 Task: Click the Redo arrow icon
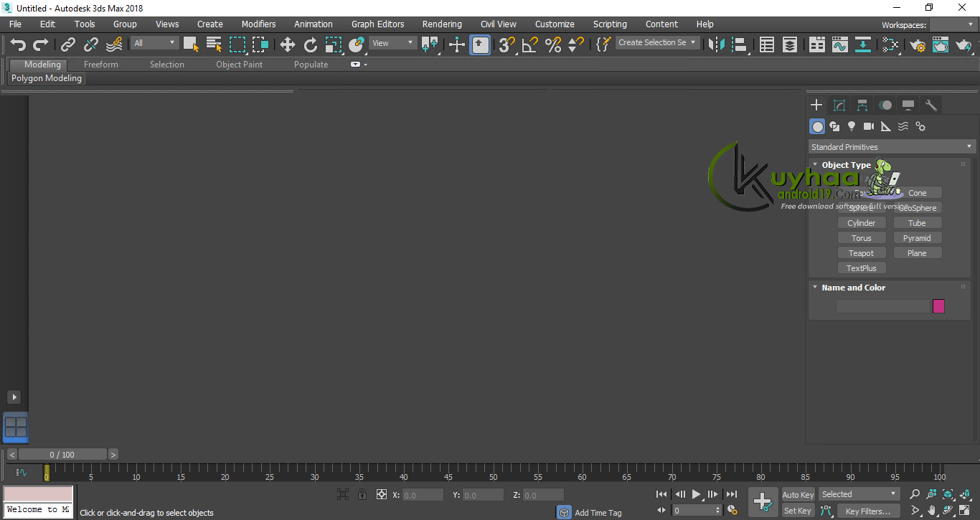(x=41, y=45)
